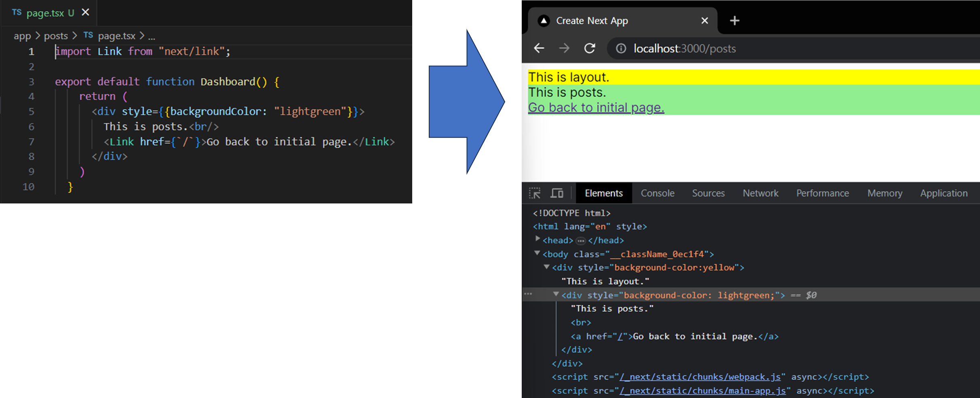Click the 'app' breadcrumb segment
Screen dimensions: 980x398
coord(22,36)
